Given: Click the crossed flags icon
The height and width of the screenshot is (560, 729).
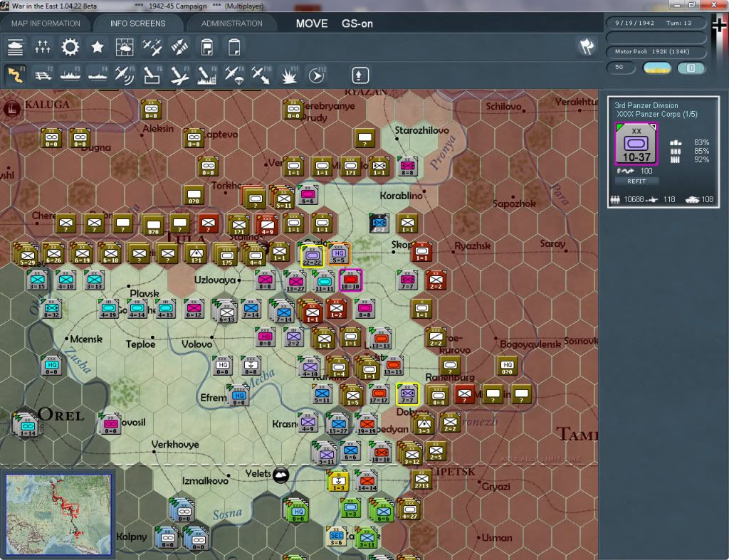Looking at the screenshot, I should (x=587, y=46).
